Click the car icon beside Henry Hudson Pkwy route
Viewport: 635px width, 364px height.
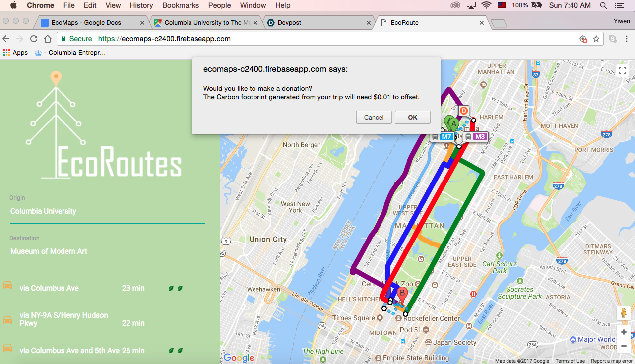[x=7, y=320]
